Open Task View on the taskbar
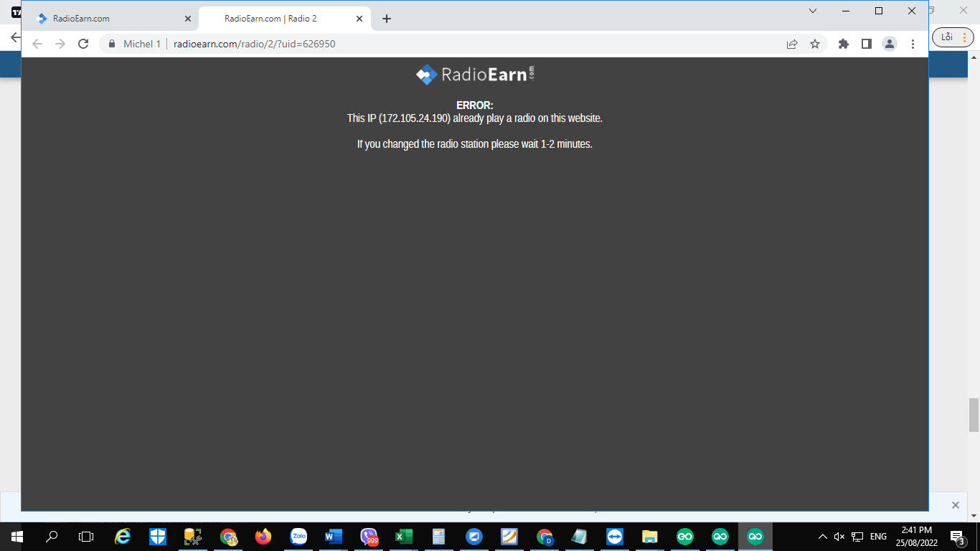980x551 pixels. point(86,537)
